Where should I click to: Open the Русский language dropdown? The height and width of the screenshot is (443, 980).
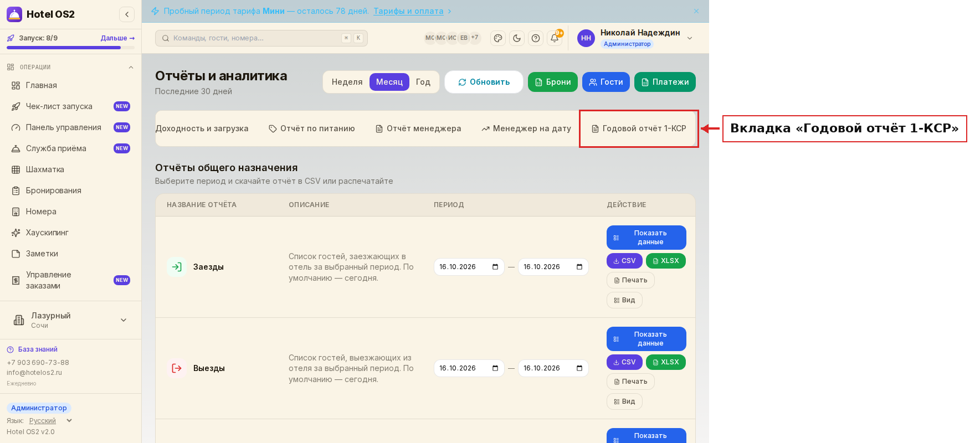(50, 421)
